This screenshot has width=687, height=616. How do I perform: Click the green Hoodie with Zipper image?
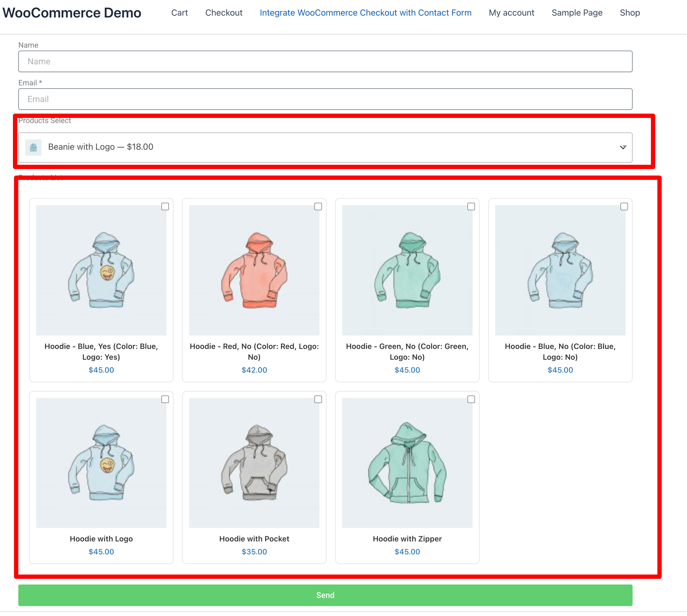tap(407, 463)
